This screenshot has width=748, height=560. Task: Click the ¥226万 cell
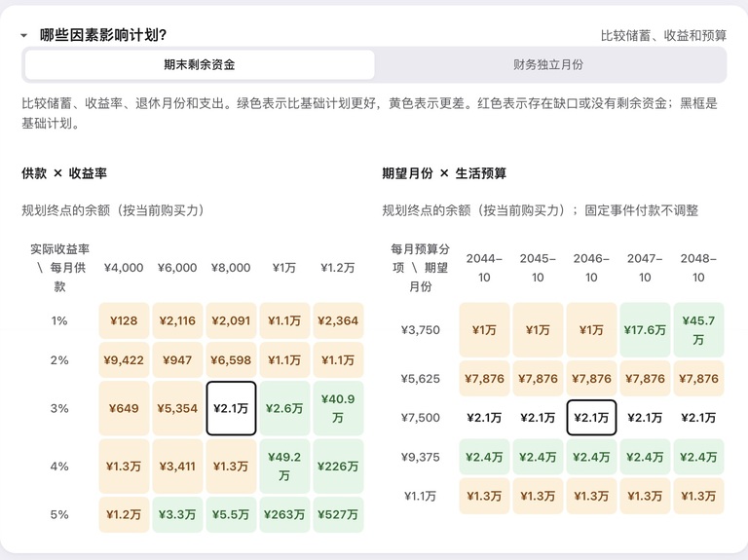click(338, 467)
